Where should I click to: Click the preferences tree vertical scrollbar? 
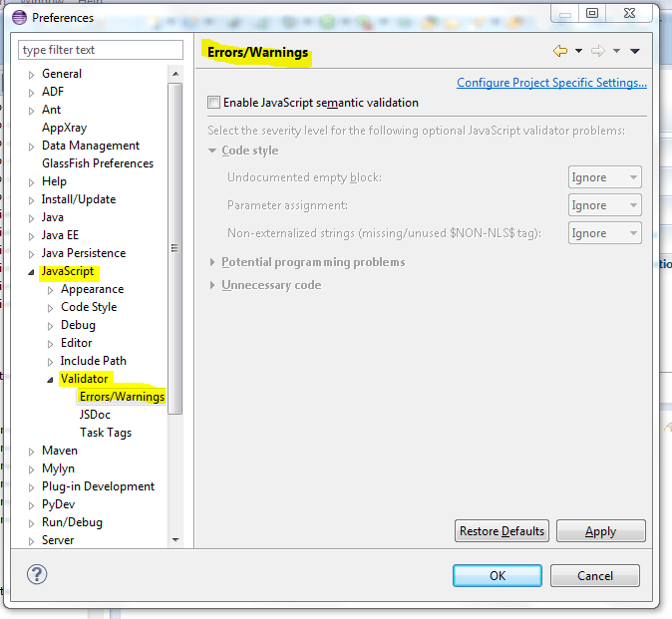[175, 249]
